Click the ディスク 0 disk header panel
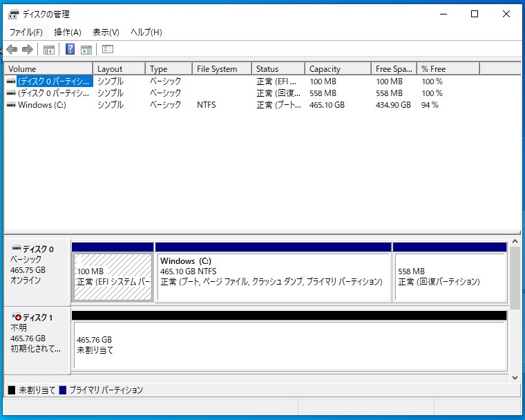Image resolution: width=525 pixels, height=420 pixels. point(37,271)
